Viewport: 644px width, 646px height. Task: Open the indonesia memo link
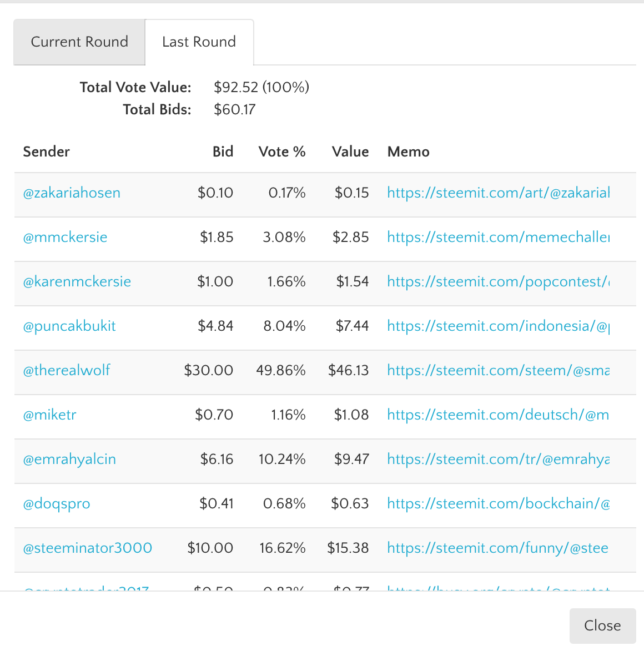498,326
